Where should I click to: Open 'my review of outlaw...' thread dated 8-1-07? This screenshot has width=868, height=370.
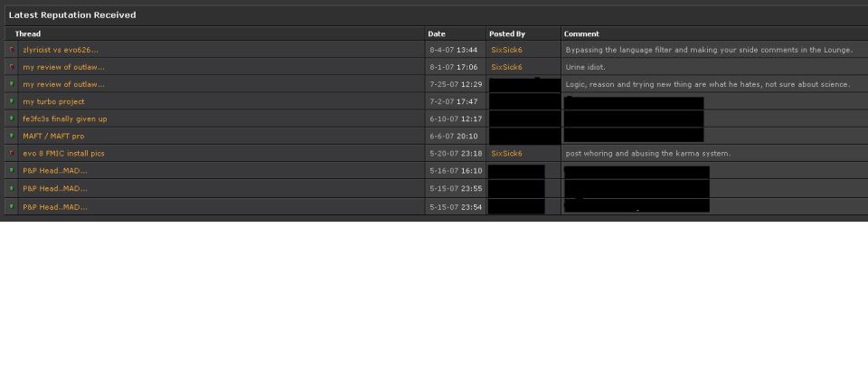point(63,67)
